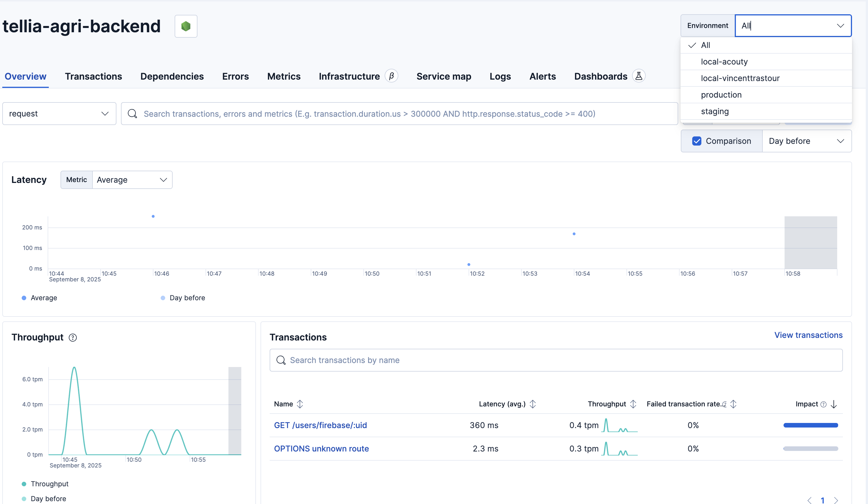The height and width of the screenshot is (504, 868).
Task: Click the Infrastructure beta badge icon
Action: [391, 76]
